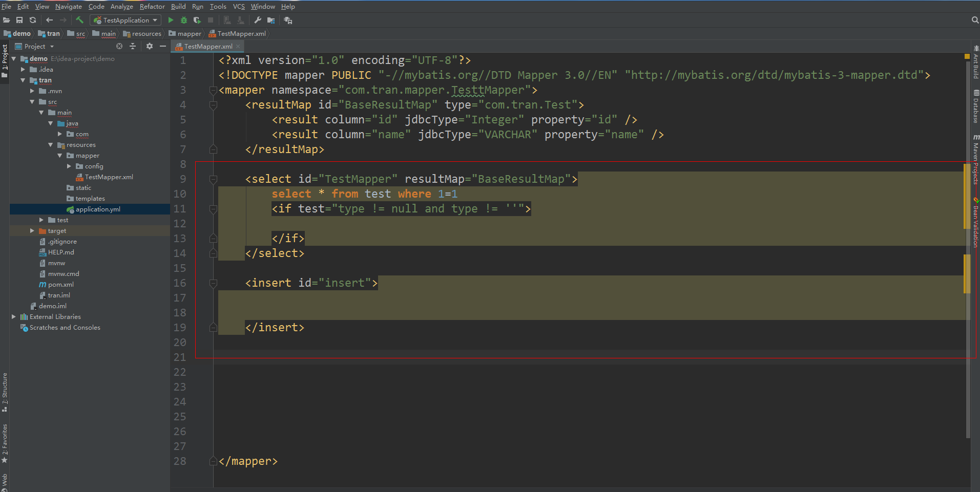Expand the .mvn folder
The image size is (980, 492).
(32, 91)
